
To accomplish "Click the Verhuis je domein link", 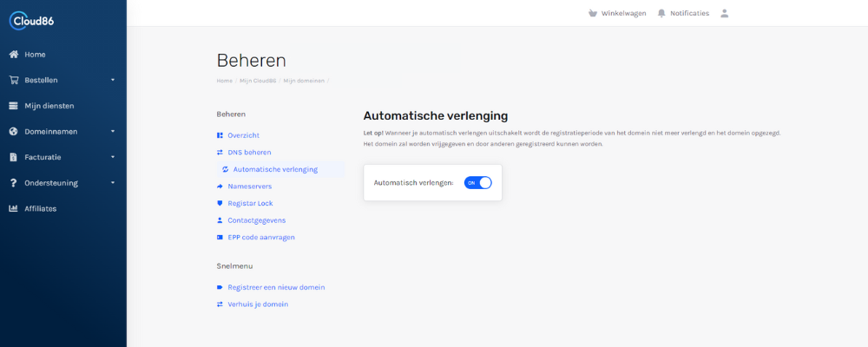I will pos(258,304).
